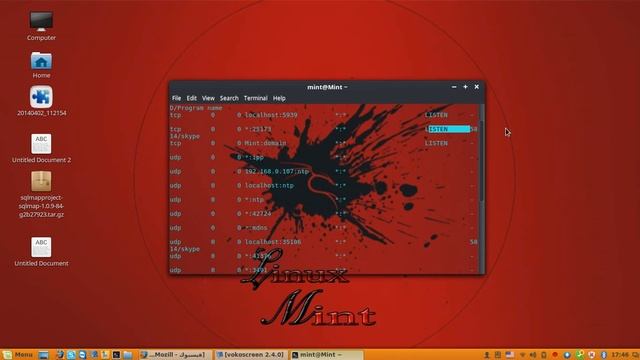Switch to the vokoscreen 2.4.0 taskbar window
This screenshot has height=360, width=640.
[x=250, y=355]
